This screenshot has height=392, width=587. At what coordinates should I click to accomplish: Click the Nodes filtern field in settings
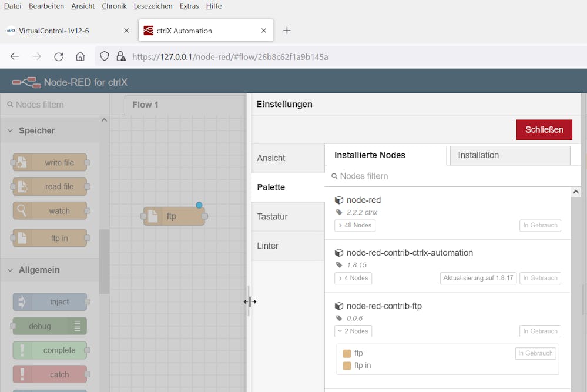tap(452, 176)
